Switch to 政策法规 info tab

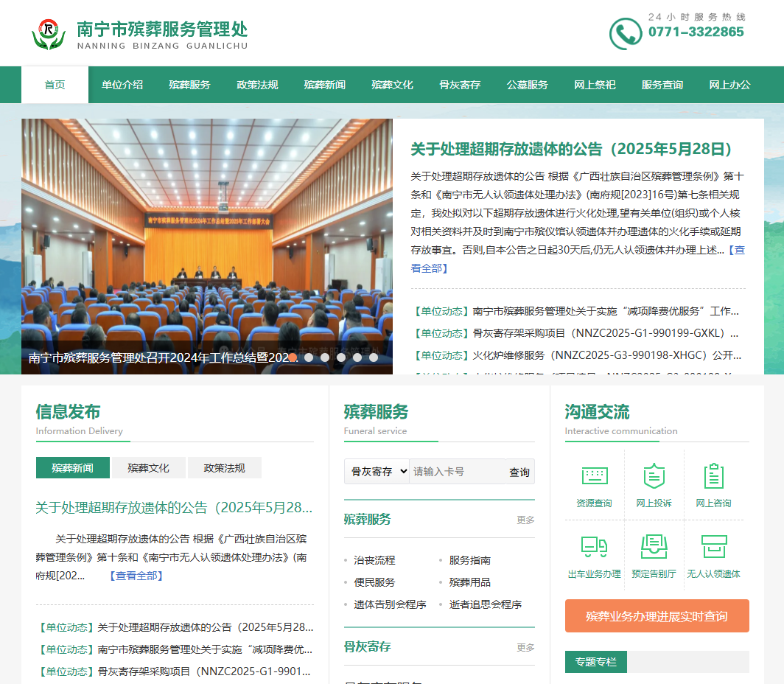tap(225, 468)
